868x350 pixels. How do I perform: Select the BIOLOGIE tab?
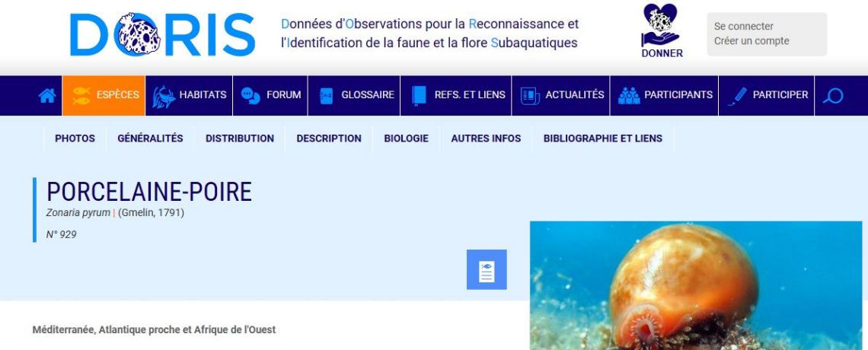(407, 138)
